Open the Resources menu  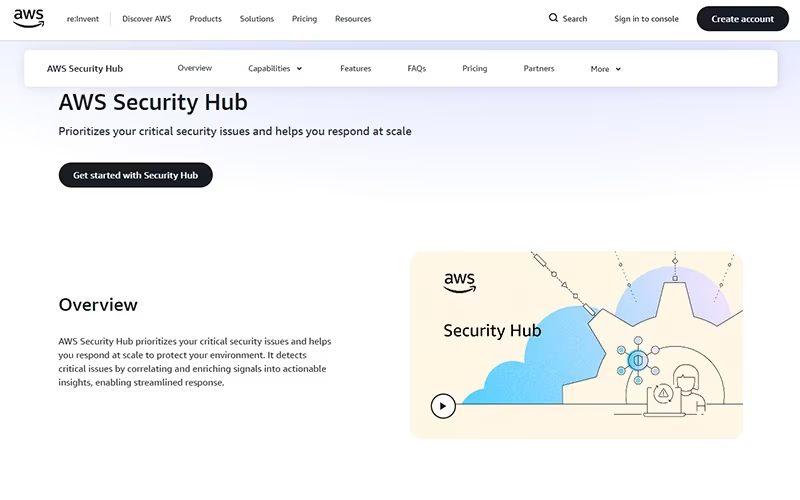353,19
